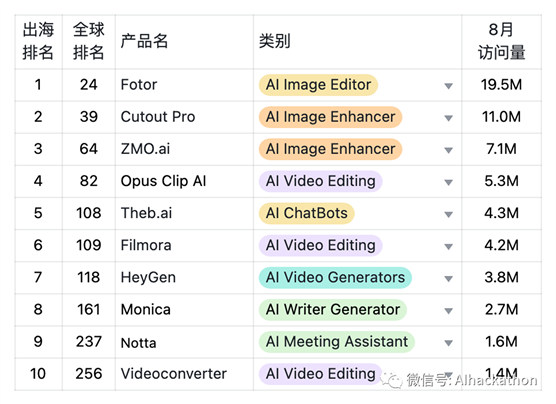Expand the Theb.ai category dropdown arrow
556x404 pixels.
click(x=449, y=215)
